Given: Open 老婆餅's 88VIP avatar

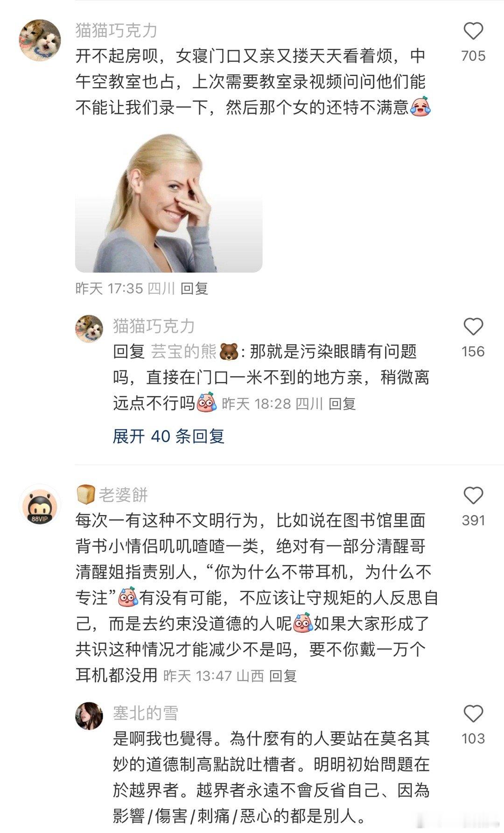Looking at the screenshot, I should coord(40,505).
